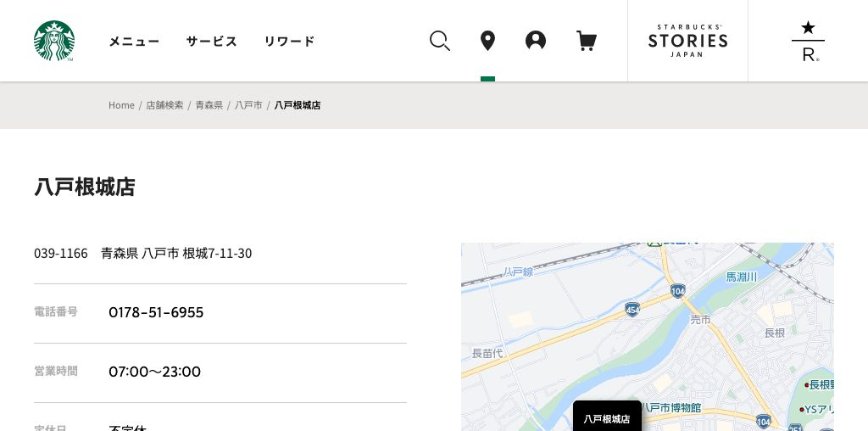Open the search magnifier icon
This screenshot has width=868, height=431.
point(440,41)
